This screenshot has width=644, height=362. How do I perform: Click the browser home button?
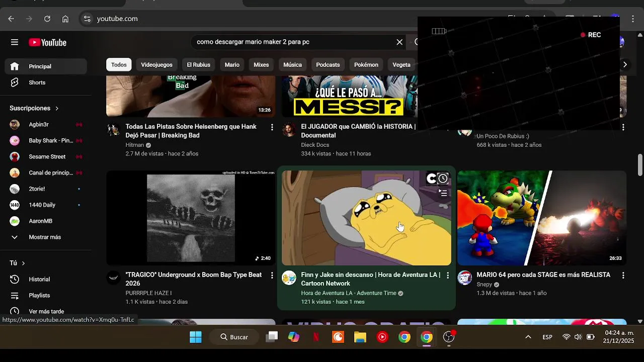65,19
